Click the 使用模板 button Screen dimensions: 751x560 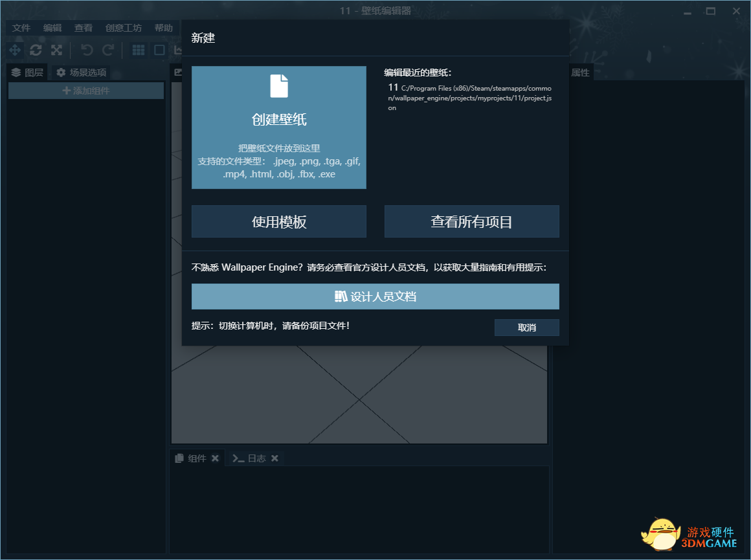pos(279,221)
